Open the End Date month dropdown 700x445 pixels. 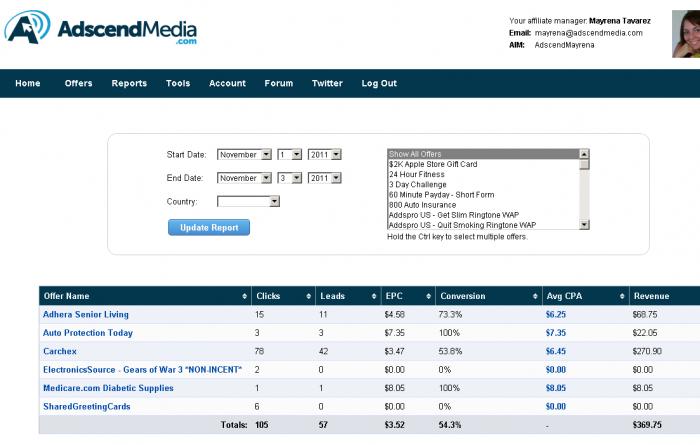(x=244, y=178)
